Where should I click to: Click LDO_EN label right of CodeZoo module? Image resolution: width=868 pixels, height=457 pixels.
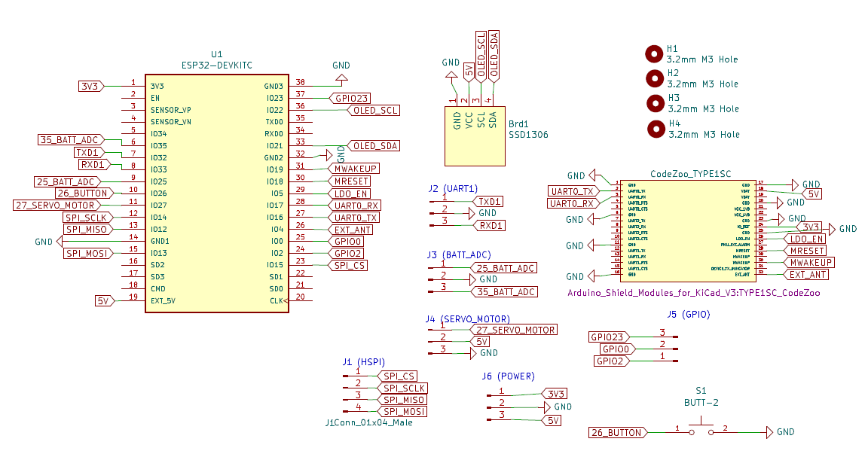[x=805, y=239]
